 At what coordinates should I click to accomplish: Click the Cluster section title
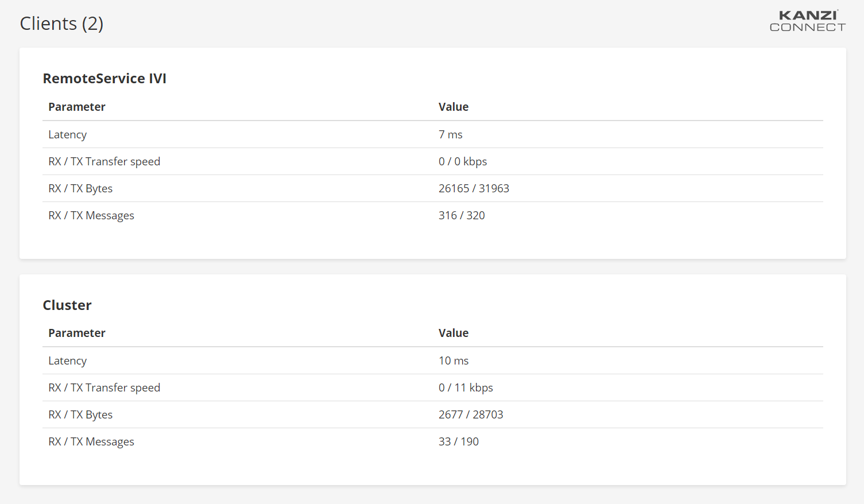tap(67, 305)
